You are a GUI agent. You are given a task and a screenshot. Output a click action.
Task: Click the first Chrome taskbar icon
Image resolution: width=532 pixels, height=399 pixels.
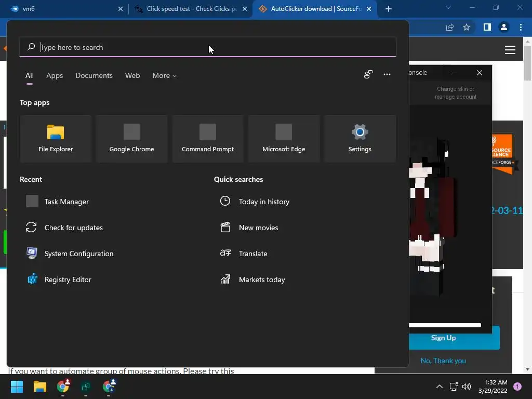63,387
